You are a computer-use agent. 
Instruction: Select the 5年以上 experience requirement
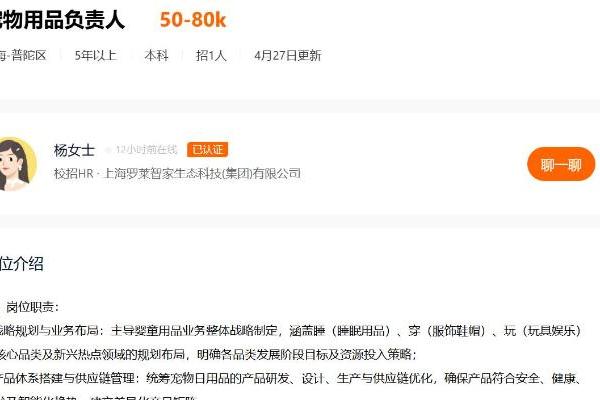[x=96, y=56]
